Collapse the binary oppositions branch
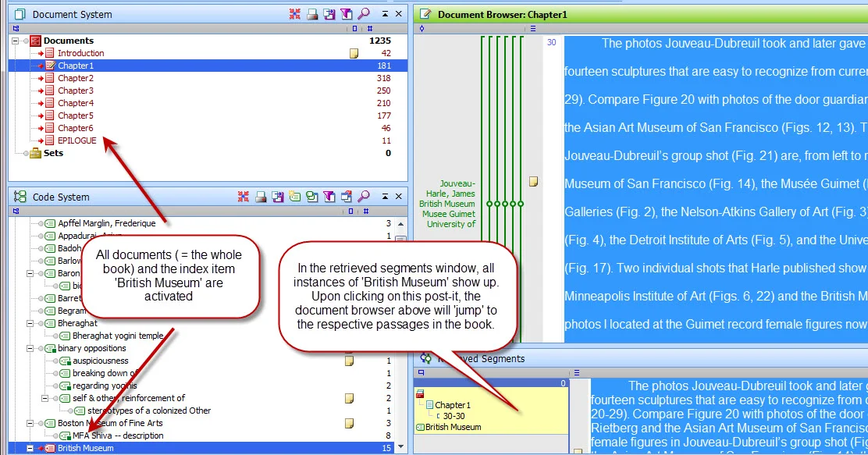Viewport: 868px width, 455px height. tap(30, 348)
